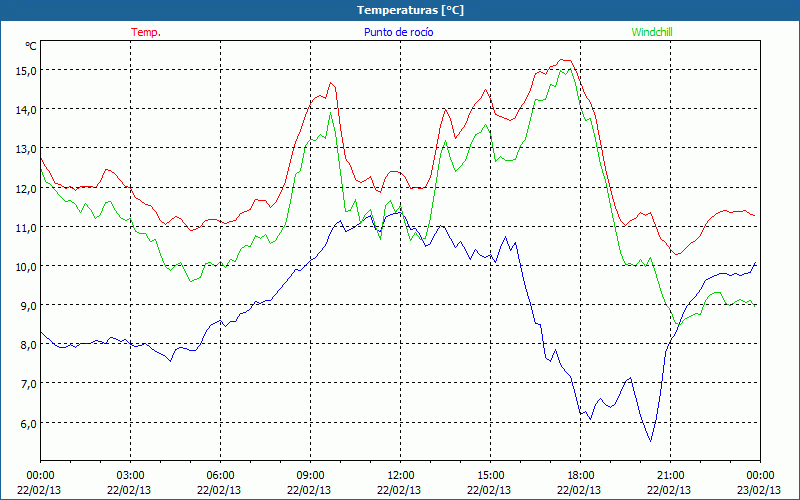This screenshot has height=500, width=800.
Task: Click the '°C' axis unit label
Action: (x=31, y=46)
